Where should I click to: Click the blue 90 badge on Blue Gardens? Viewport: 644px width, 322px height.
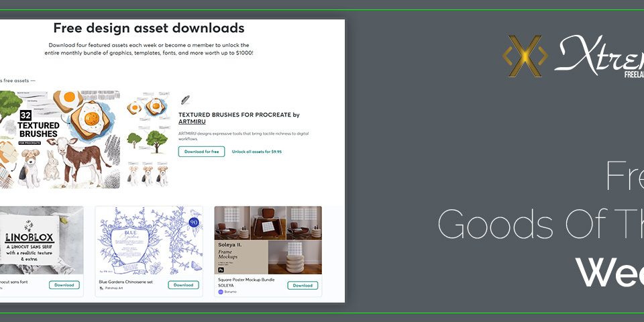coord(194,222)
